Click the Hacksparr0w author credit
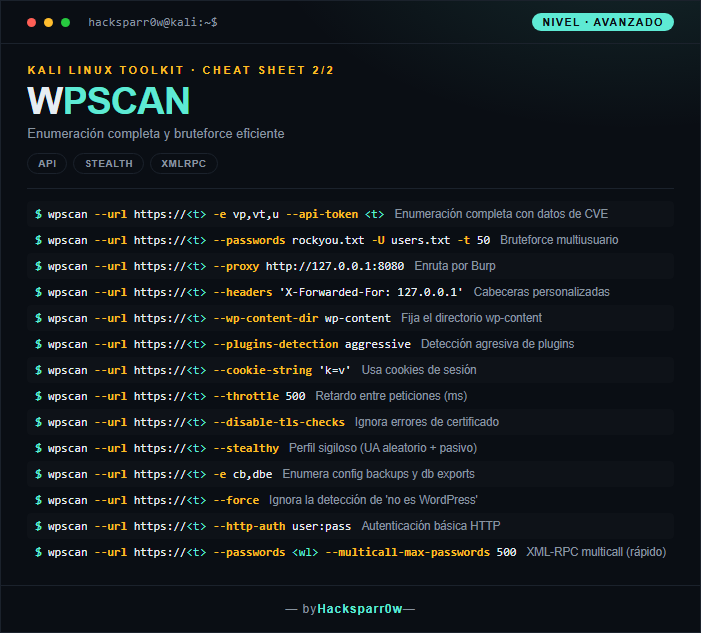Image resolution: width=701 pixels, height=633 pixels. [359, 609]
